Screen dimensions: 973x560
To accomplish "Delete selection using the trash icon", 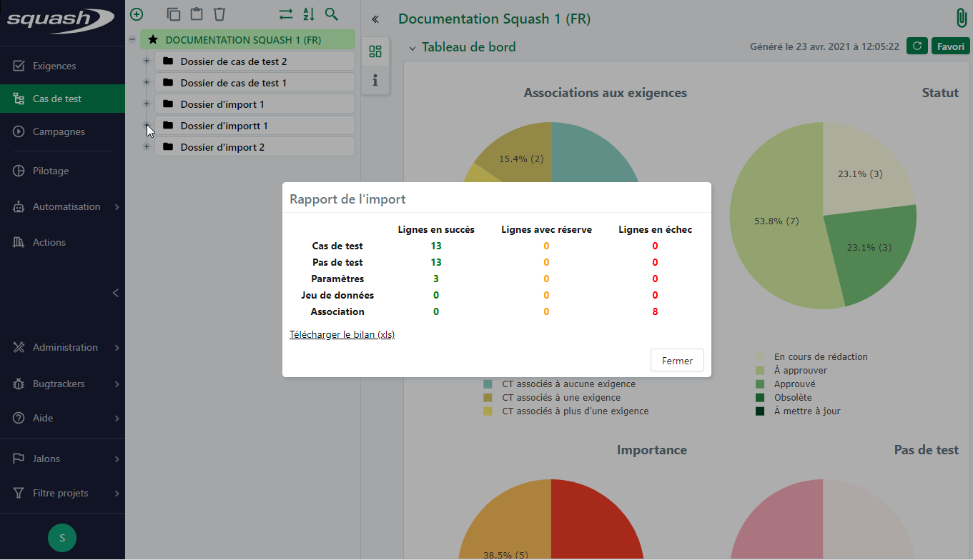I will 219,14.
